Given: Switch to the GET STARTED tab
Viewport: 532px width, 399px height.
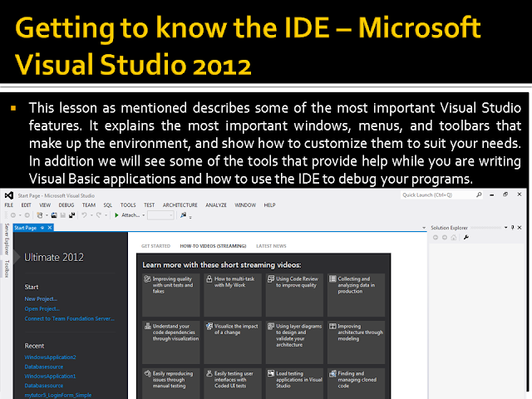Looking at the screenshot, I should coord(155,246).
